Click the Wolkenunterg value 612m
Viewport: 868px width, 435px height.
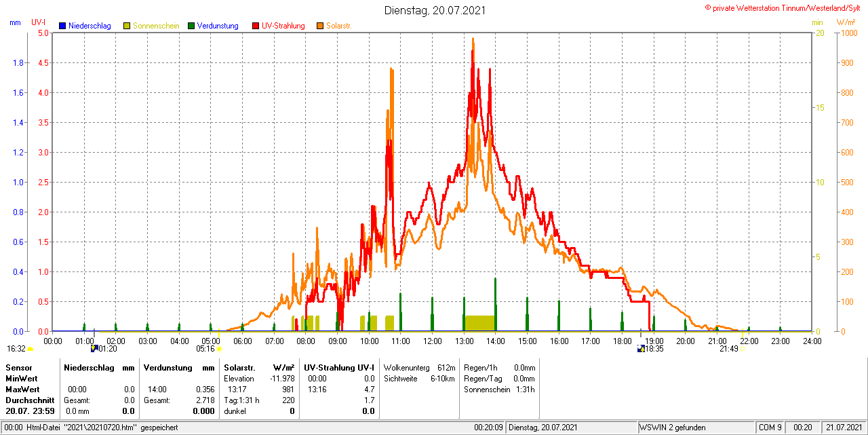pyautogui.click(x=446, y=367)
